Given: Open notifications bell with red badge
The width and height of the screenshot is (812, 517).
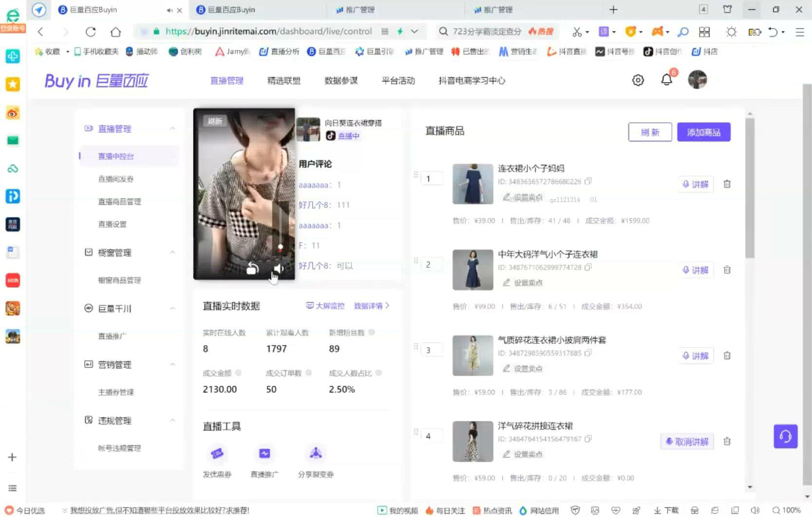Looking at the screenshot, I should click(667, 79).
